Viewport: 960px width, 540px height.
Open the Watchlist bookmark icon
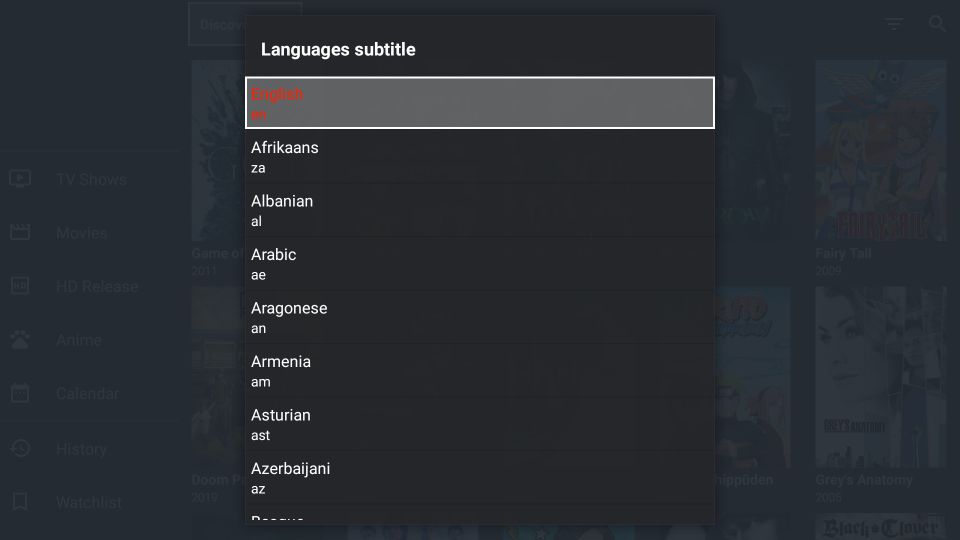coord(20,501)
